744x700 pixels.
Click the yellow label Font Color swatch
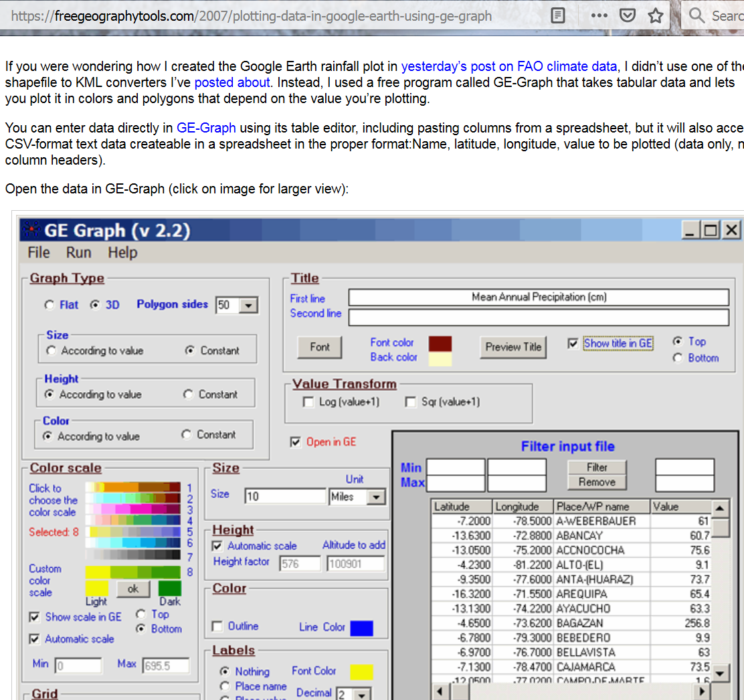tap(361, 672)
